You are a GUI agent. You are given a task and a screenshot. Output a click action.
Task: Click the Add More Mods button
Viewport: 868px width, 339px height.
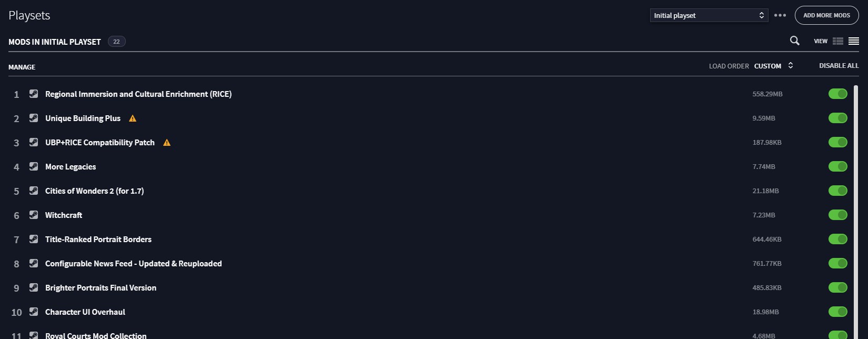(x=826, y=15)
